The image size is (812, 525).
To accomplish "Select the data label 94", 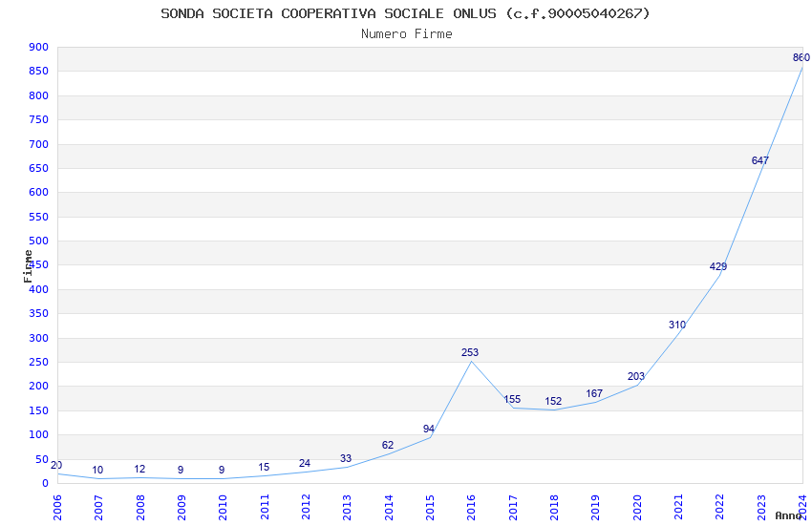I will [428, 429].
